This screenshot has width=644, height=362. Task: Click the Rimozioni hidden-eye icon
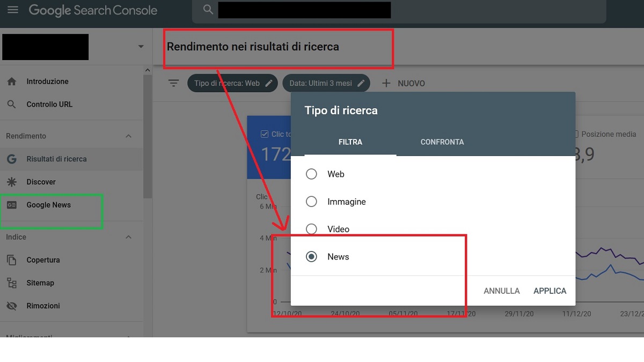12,306
